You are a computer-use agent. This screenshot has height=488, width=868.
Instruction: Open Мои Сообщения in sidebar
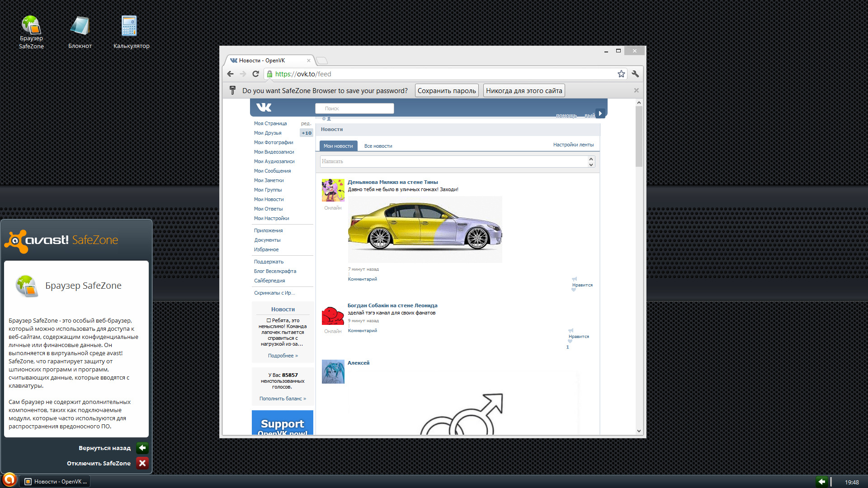(272, 171)
